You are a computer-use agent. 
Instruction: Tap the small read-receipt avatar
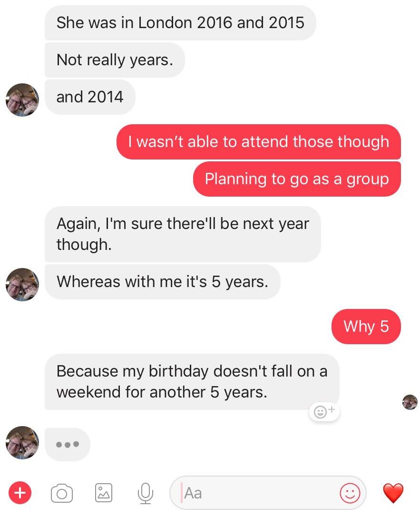click(410, 402)
